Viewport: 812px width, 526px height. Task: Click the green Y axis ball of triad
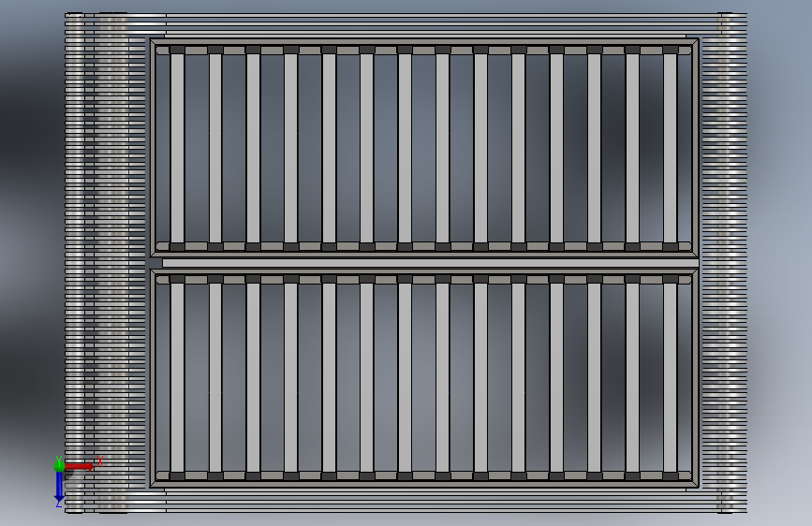[59, 466]
